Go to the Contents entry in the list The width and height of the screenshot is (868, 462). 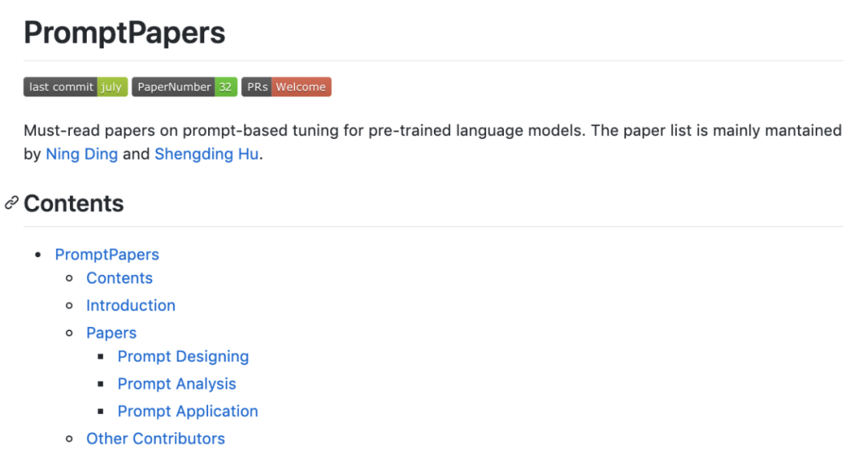pyautogui.click(x=119, y=278)
